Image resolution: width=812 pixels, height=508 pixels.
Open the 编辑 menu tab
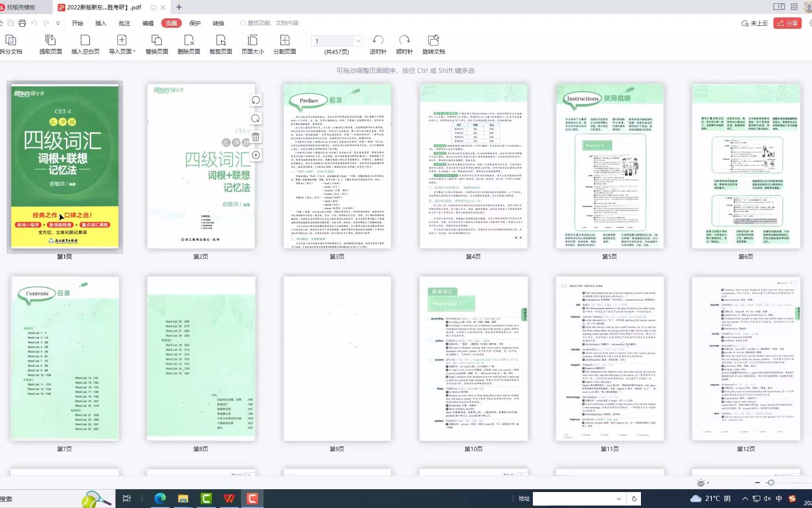(x=148, y=23)
